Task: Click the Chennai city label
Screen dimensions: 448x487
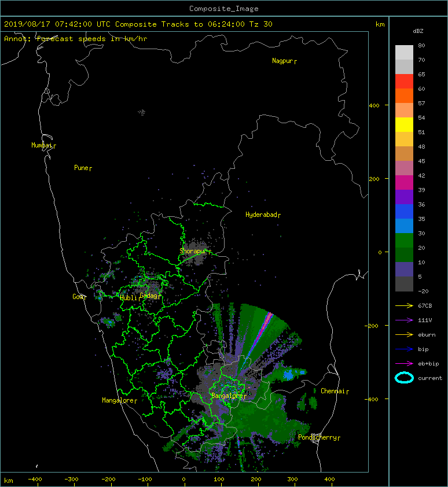Action: click(x=333, y=391)
